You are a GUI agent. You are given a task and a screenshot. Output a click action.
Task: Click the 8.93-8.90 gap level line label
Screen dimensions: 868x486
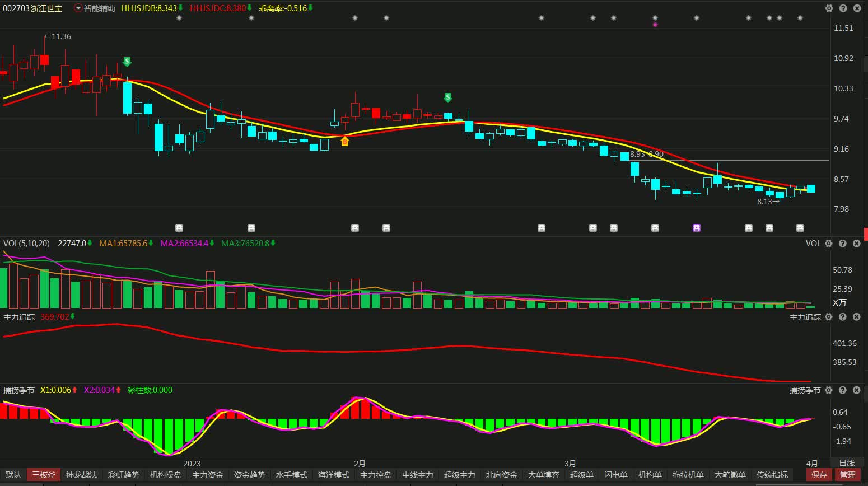click(x=647, y=154)
